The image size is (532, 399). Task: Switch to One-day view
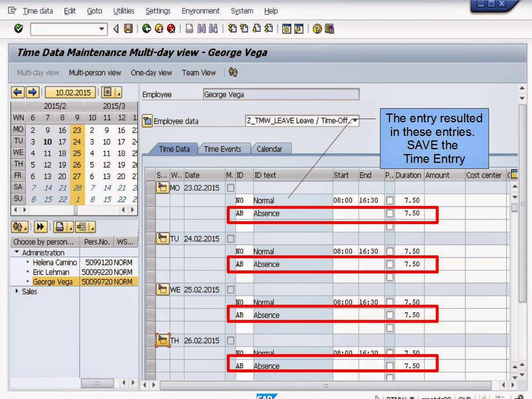(151, 73)
